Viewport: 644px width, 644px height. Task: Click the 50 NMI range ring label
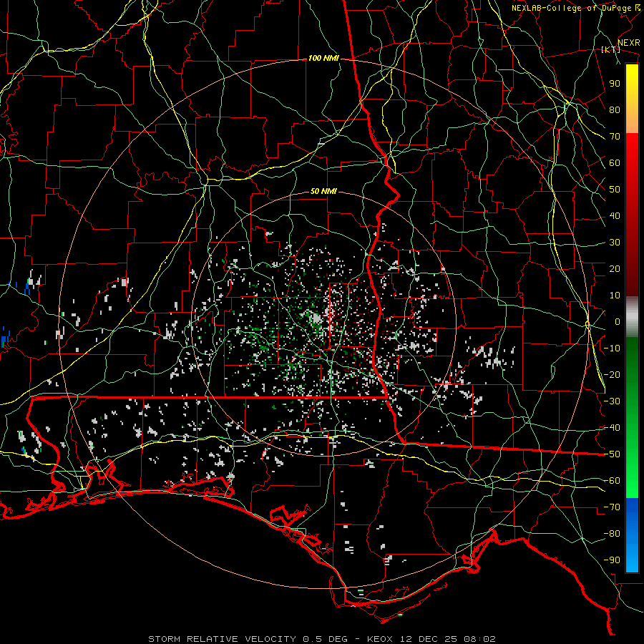323,191
